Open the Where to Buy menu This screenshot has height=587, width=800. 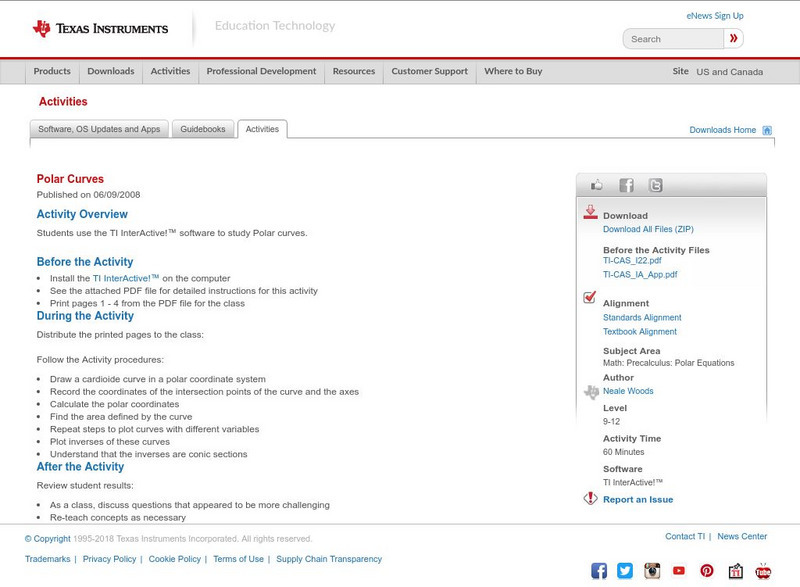coord(513,71)
